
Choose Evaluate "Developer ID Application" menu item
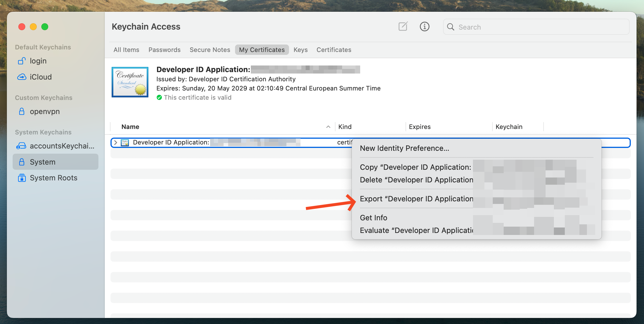pyautogui.click(x=476, y=230)
